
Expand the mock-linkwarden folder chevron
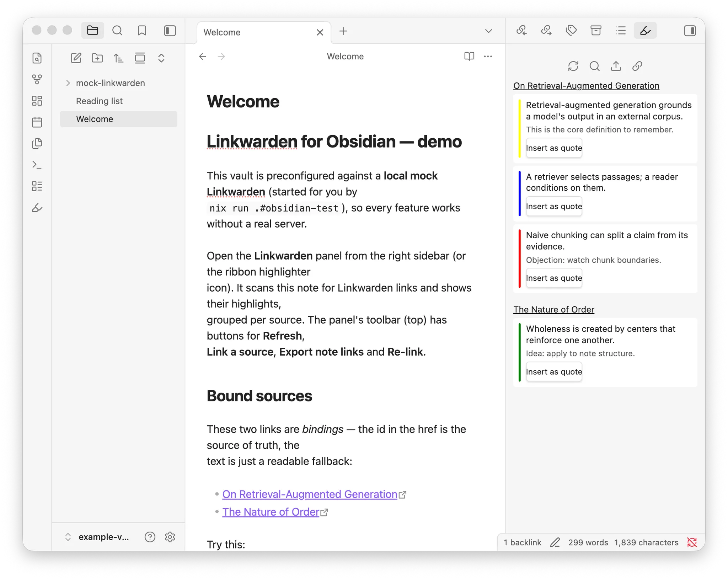pos(68,83)
